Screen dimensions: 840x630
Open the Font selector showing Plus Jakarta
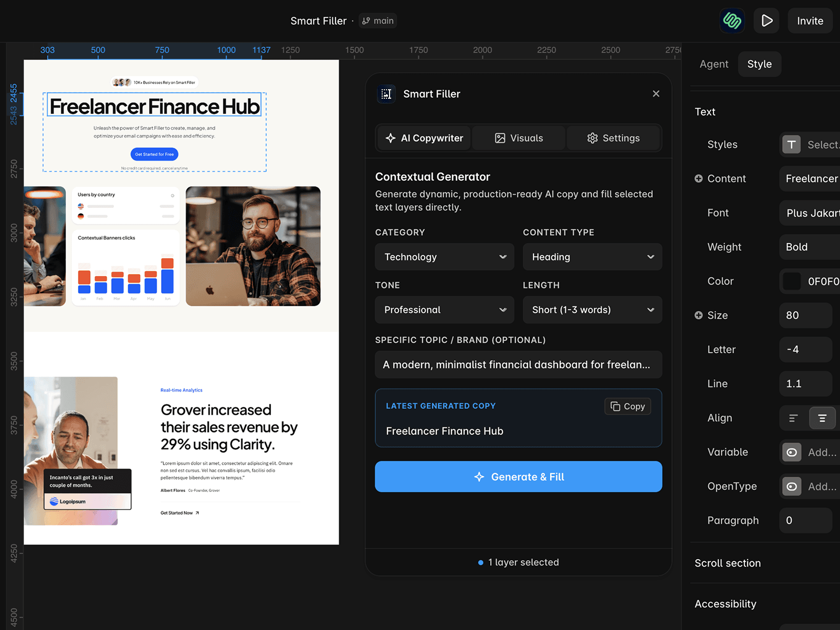pyautogui.click(x=810, y=213)
